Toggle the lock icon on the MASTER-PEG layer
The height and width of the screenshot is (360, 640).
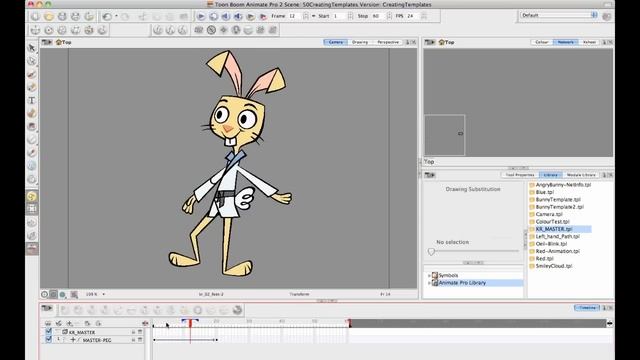point(133,340)
